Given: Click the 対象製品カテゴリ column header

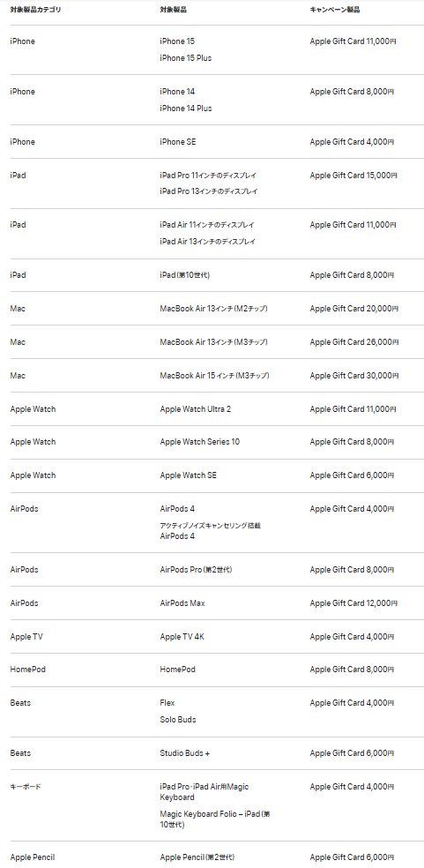Looking at the screenshot, I should pos(35,10).
